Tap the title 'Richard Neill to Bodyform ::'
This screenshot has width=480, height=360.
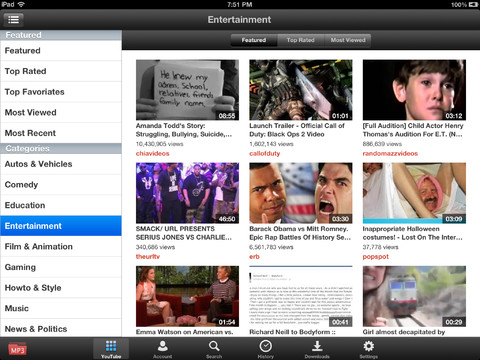click(292, 332)
